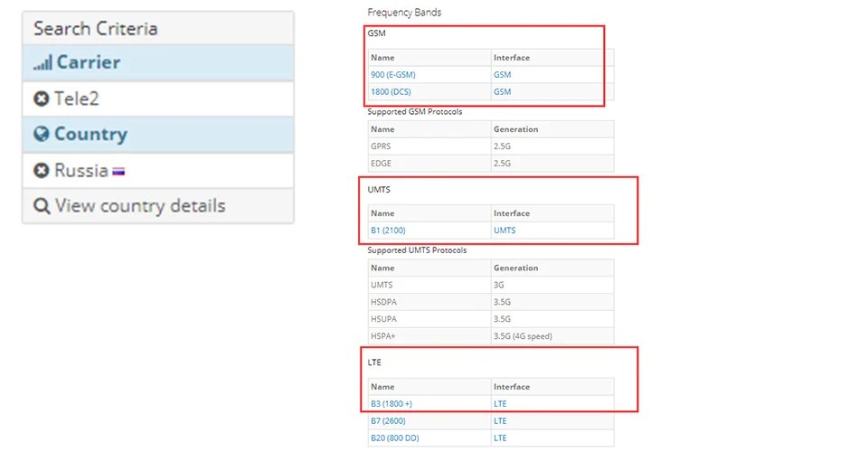Select the Carrier heading

pyautogui.click(x=89, y=62)
